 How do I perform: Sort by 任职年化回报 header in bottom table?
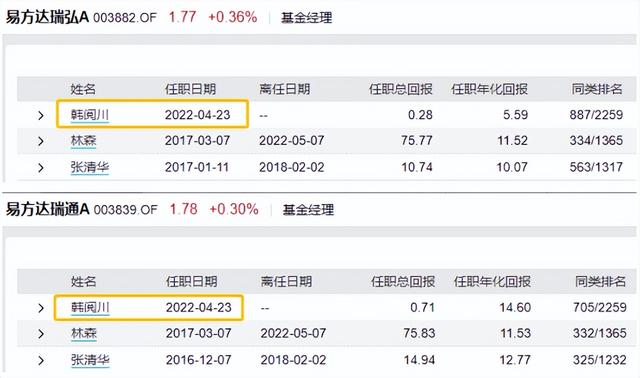click(x=492, y=281)
